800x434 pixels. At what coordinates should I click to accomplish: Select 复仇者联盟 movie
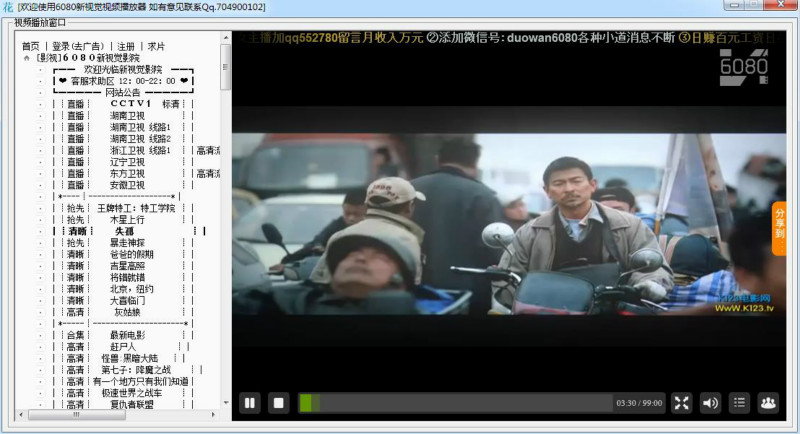coord(123,404)
